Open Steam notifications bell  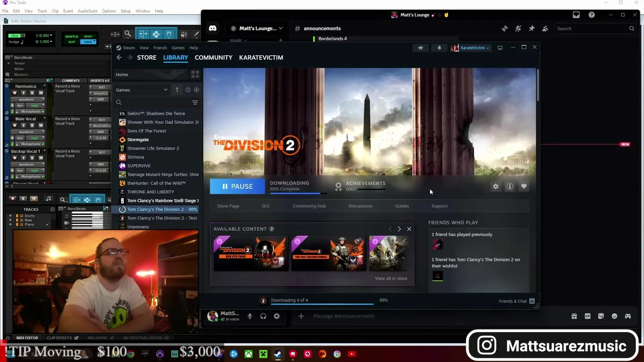(439, 48)
